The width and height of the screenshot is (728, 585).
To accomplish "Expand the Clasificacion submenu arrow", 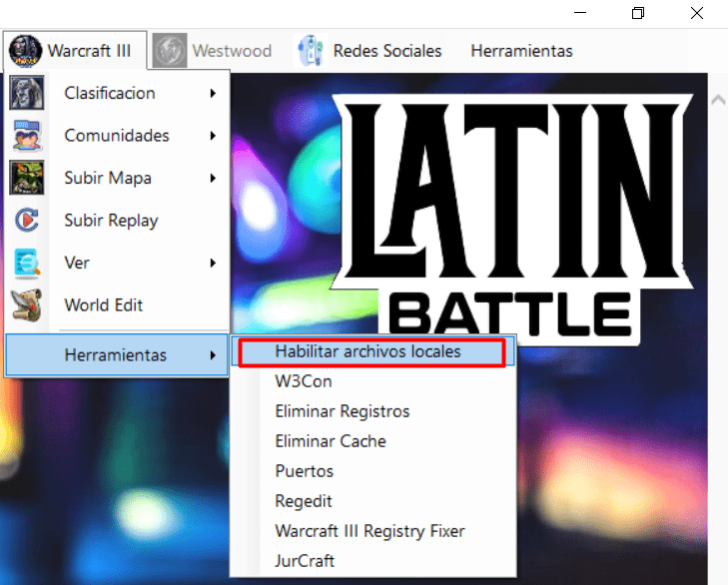I will pos(213,93).
